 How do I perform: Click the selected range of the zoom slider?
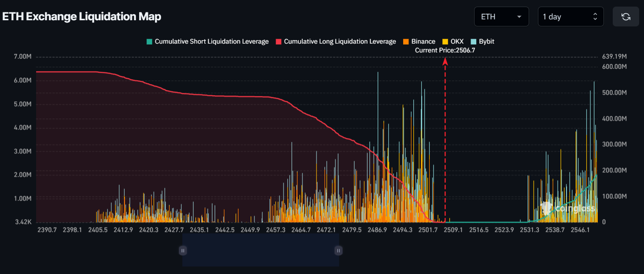[261, 251]
